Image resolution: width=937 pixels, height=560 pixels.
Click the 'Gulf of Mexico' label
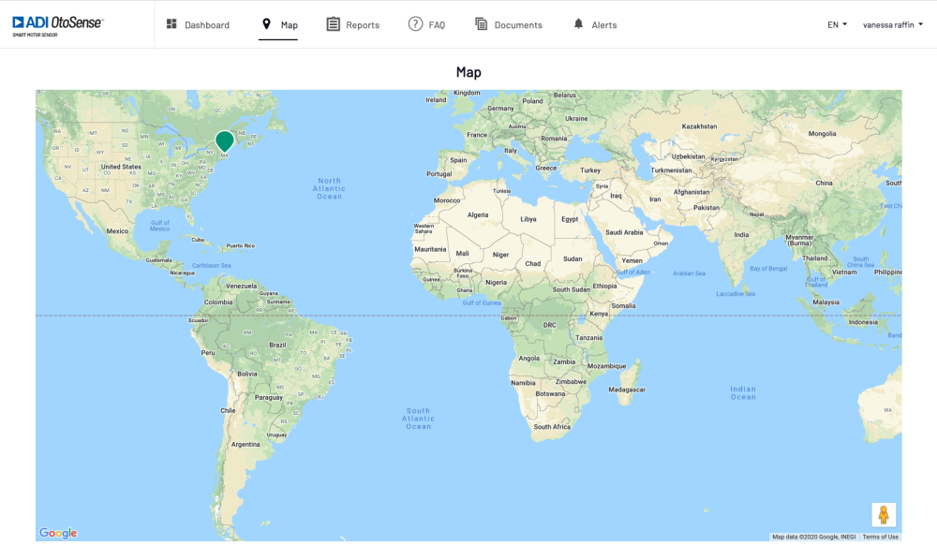tap(159, 226)
